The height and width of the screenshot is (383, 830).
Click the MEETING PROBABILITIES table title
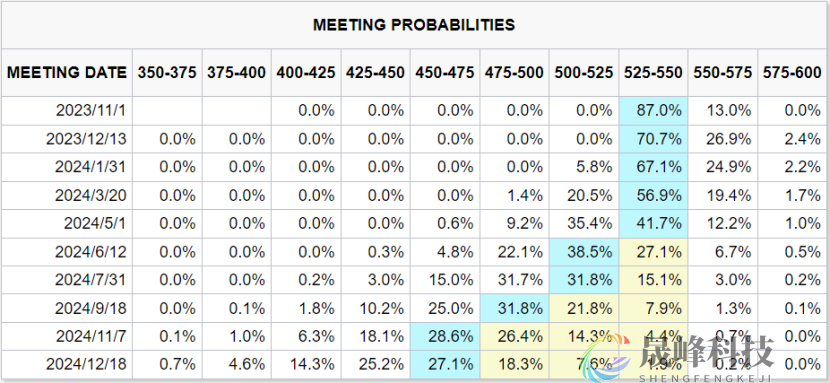[x=414, y=25]
